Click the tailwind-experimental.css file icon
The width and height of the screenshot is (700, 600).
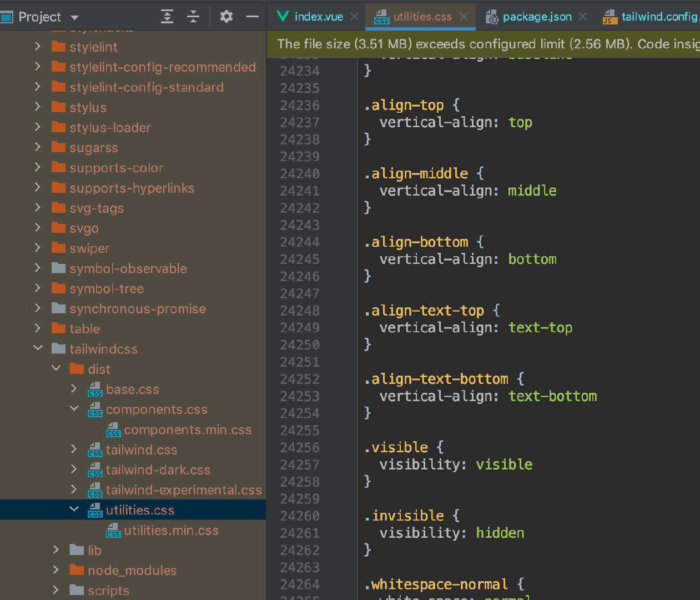pyautogui.click(x=95, y=490)
